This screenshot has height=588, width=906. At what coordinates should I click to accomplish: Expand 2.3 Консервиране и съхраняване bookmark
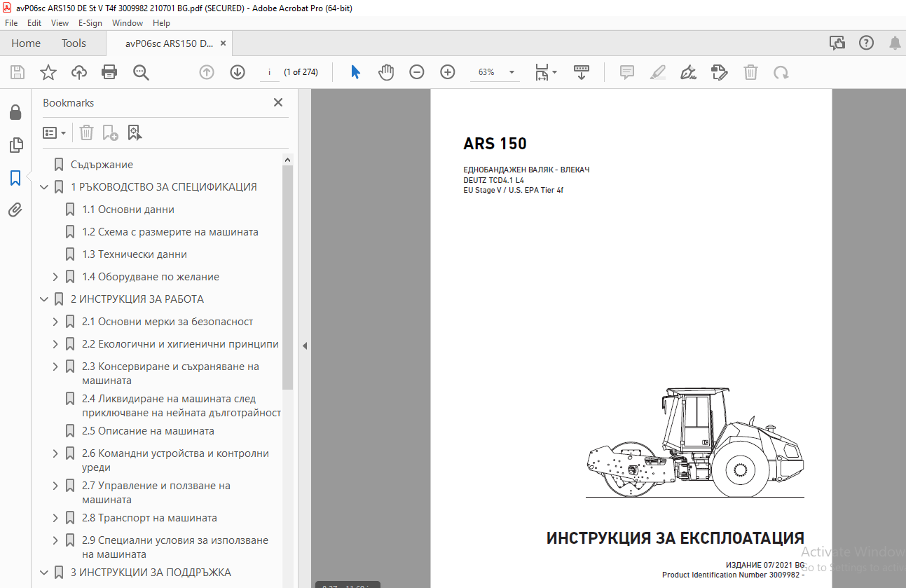(x=55, y=367)
